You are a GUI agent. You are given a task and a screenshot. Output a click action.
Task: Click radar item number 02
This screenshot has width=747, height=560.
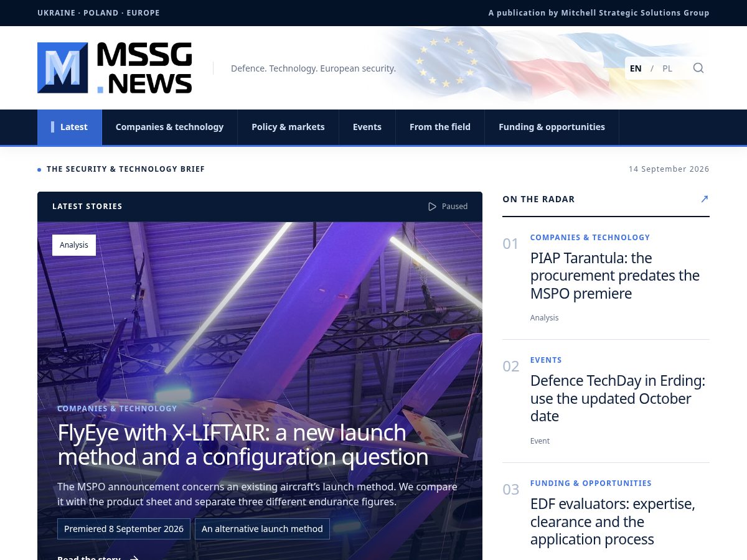pos(510,366)
